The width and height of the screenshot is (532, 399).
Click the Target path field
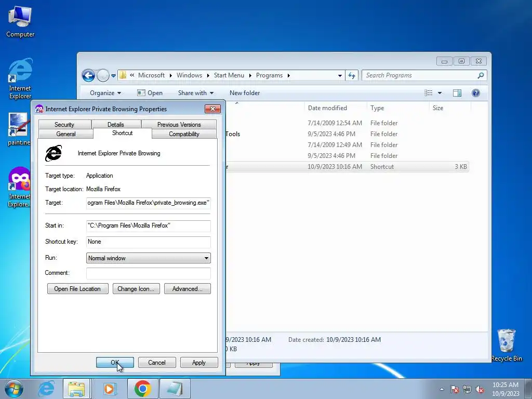click(148, 203)
